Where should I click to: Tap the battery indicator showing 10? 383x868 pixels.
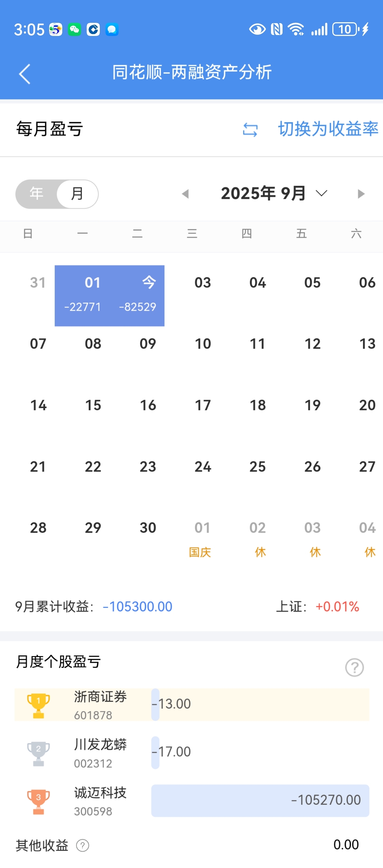tap(346, 29)
